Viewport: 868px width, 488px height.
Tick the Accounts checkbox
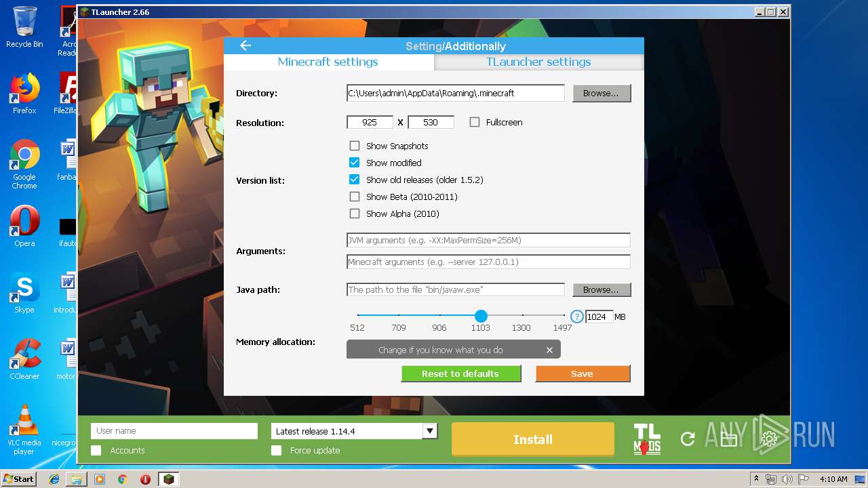(x=96, y=450)
